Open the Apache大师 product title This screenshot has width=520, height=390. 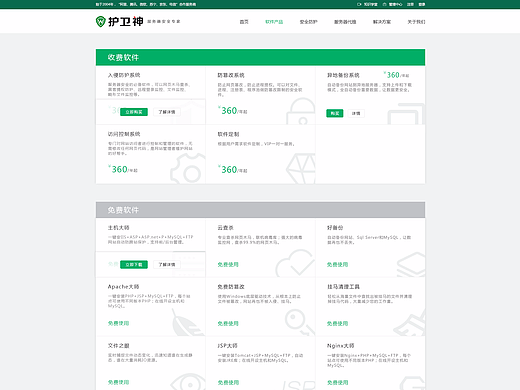tap(123, 287)
